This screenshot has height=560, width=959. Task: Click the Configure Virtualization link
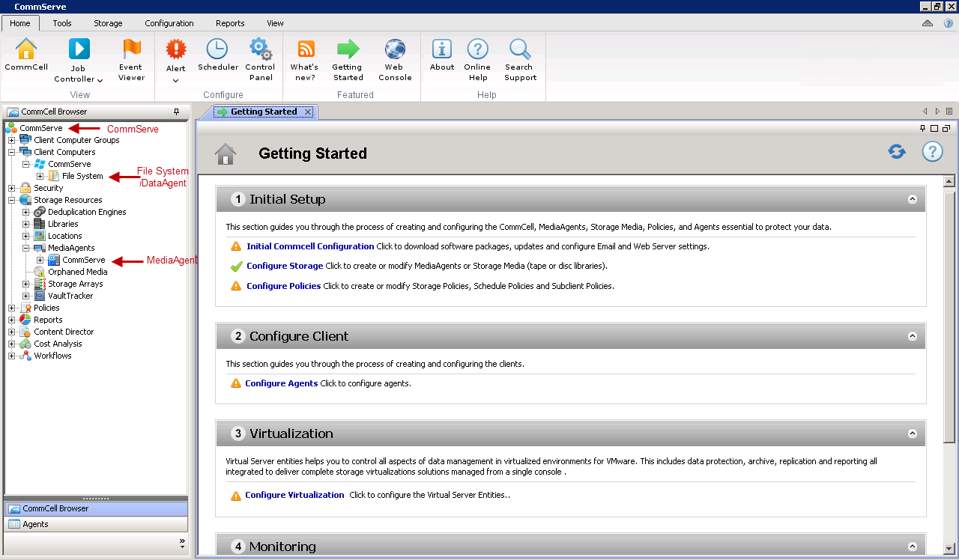point(294,495)
